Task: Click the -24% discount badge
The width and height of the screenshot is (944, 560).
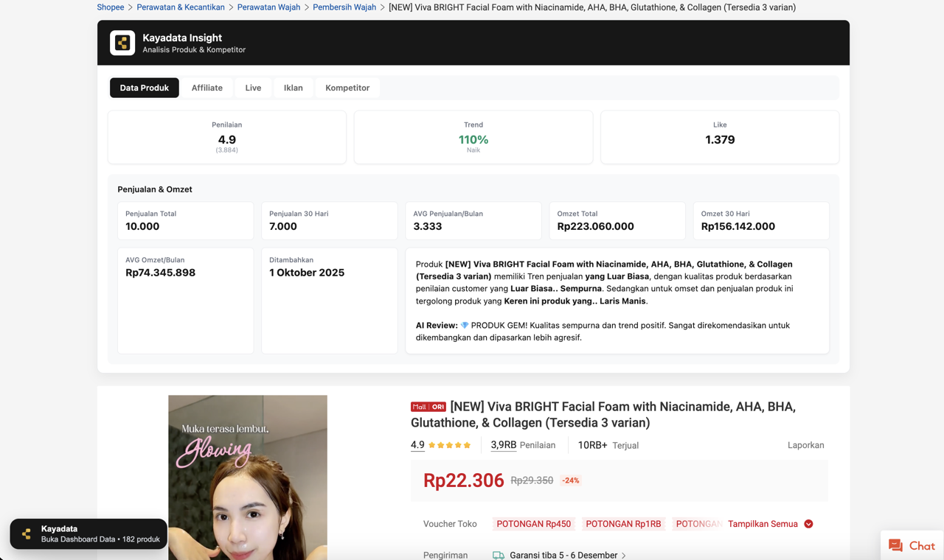Action: [x=570, y=480]
